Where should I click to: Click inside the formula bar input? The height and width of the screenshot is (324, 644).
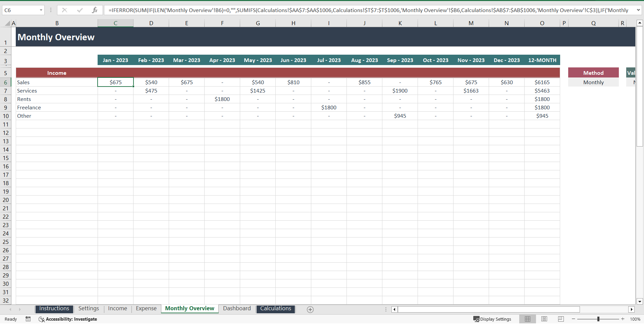tap(369, 10)
